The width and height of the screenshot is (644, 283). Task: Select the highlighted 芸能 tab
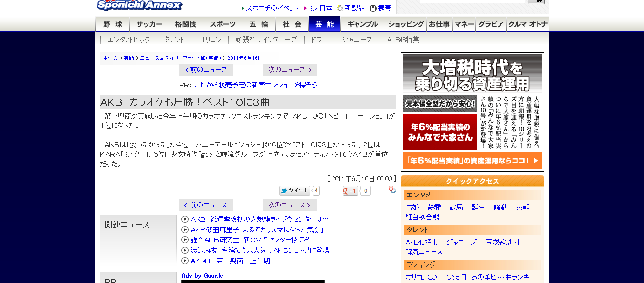click(x=325, y=24)
